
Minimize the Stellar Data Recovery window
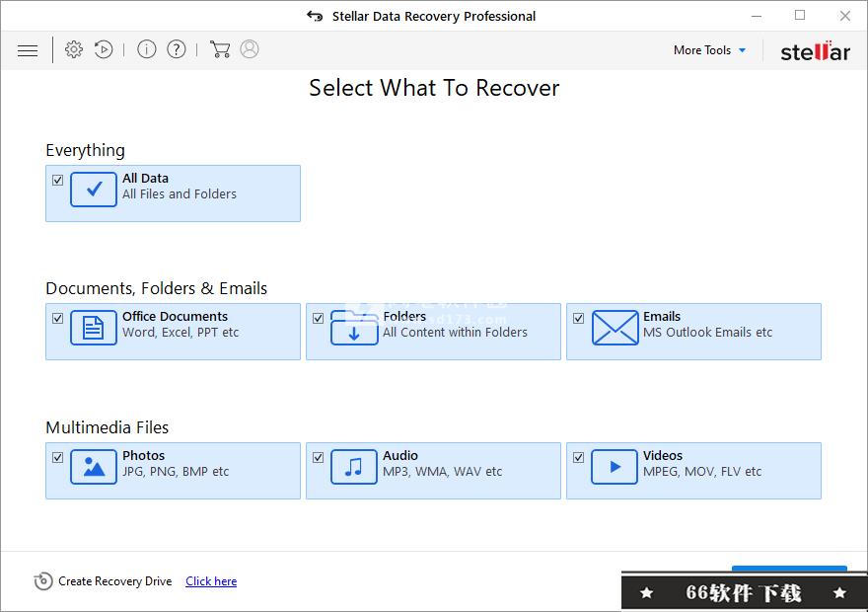pyautogui.click(x=757, y=16)
